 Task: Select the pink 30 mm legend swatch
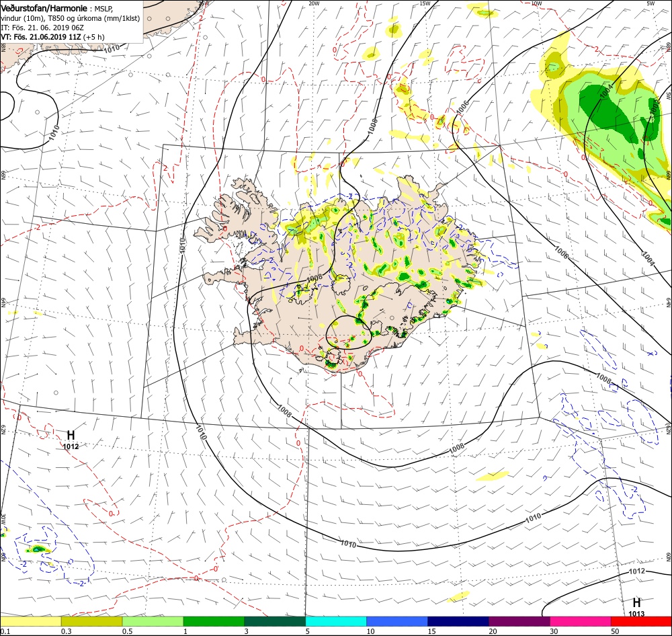tap(581, 621)
